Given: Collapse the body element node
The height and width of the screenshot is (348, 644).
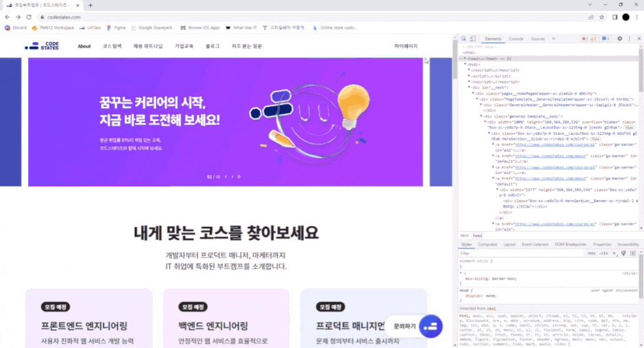Looking at the screenshot, I should [465, 65].
